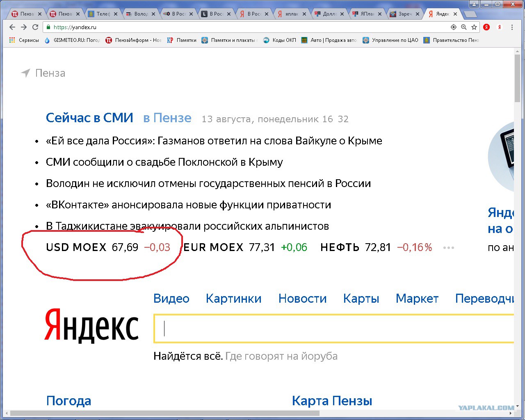Screen dimensions: 525x420
Task: Open the location permission icon in address bar
Action: point(453,27)
